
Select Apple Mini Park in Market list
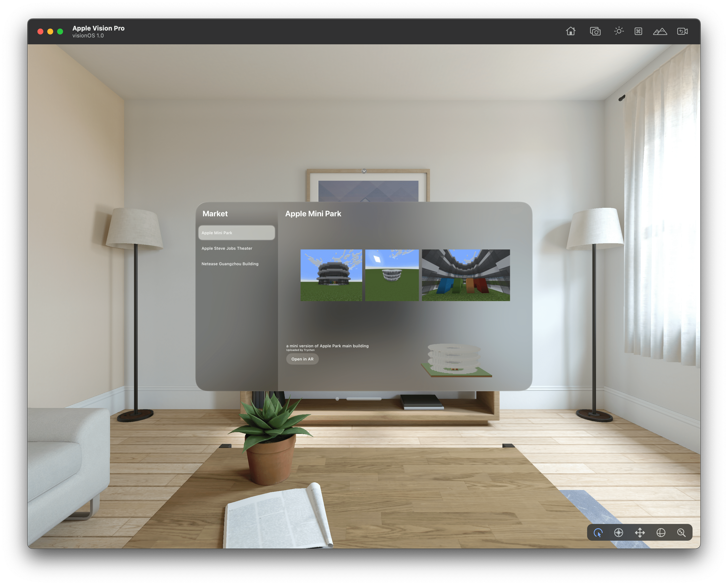coord(236,233)
